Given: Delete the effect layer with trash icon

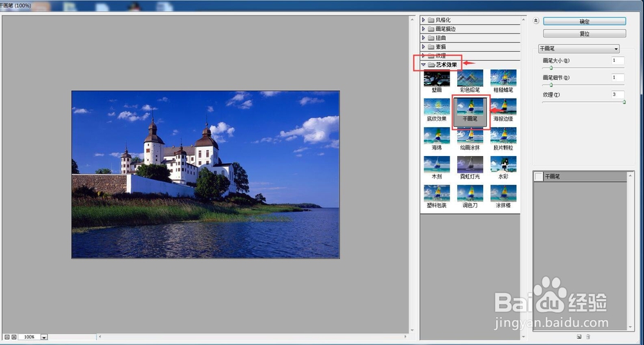Looking at the screenshot, I should [588, 337].
